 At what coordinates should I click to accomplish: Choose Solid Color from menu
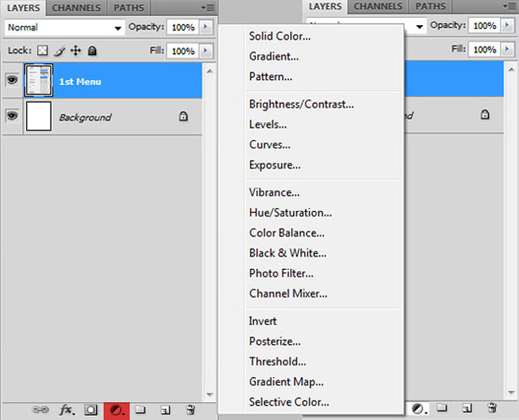click(279, 36)
